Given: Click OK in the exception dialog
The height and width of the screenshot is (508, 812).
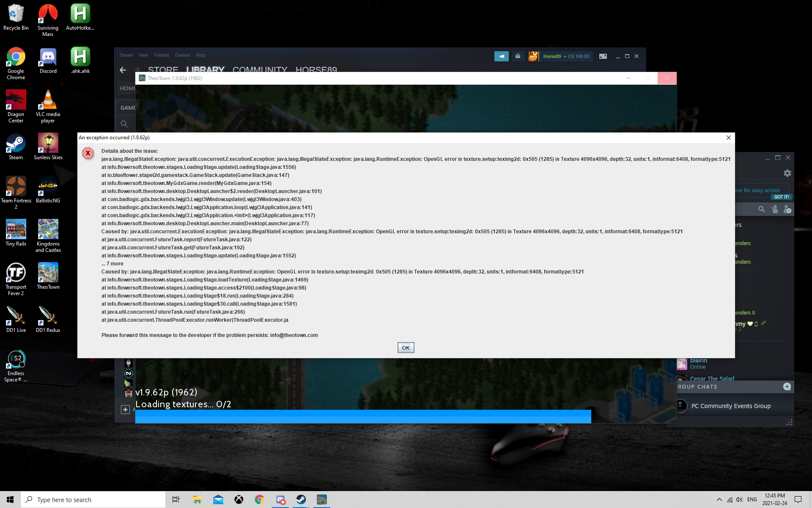Looking at the screenshot, I should [406, 348].
